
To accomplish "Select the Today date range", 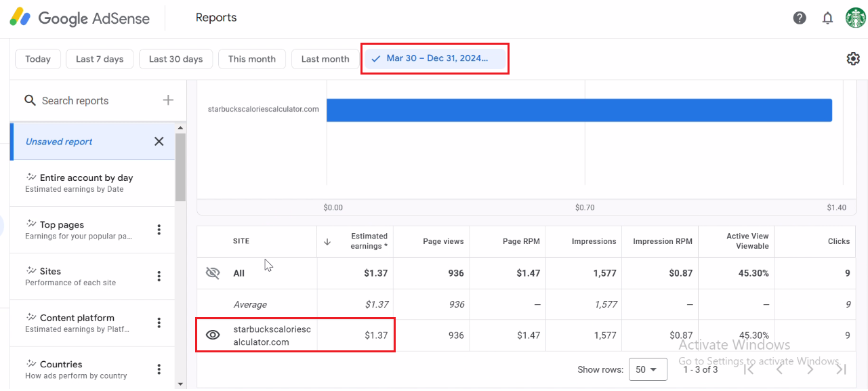I will pyautogui.click(x=38, y=59).
